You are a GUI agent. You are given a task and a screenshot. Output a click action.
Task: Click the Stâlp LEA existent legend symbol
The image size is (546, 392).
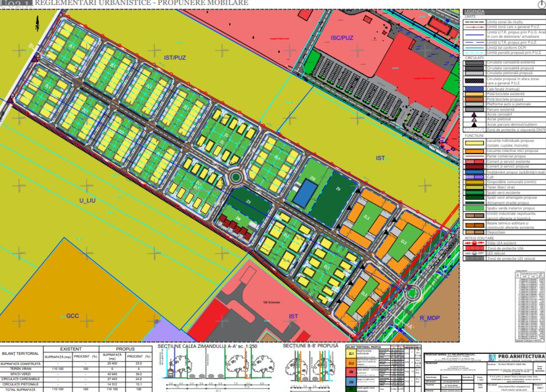click(474, 243)
